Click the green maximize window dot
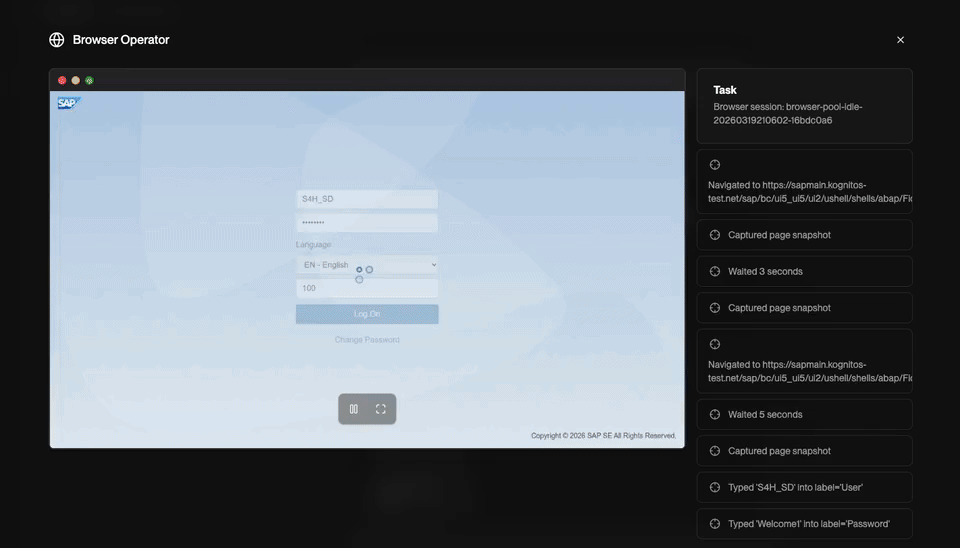 click(x=89, y=80)
